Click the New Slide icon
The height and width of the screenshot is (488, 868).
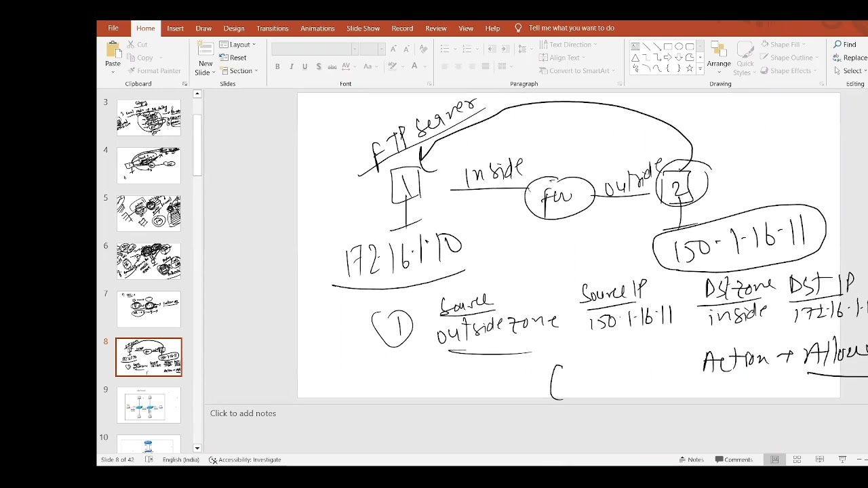point(205,49)
